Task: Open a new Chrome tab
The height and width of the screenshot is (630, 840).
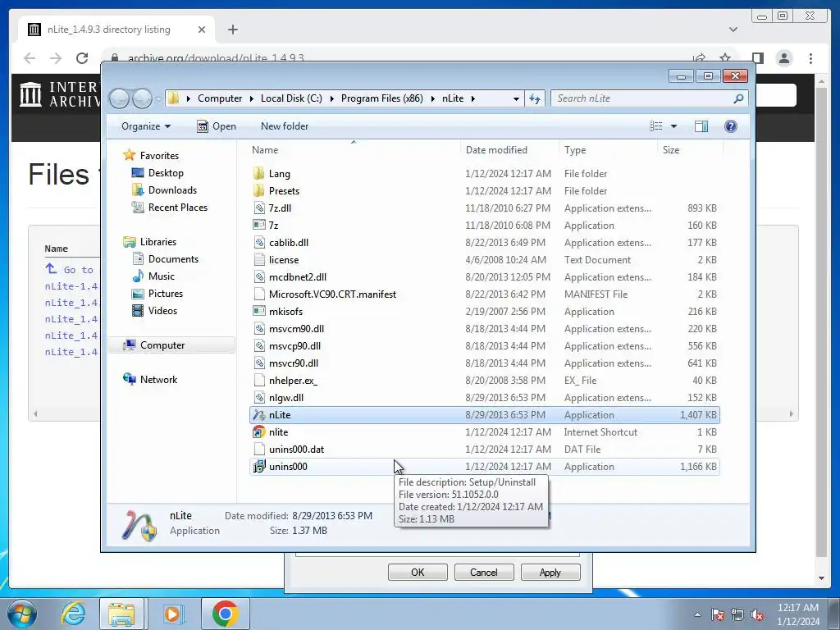Action: (232, 30)
